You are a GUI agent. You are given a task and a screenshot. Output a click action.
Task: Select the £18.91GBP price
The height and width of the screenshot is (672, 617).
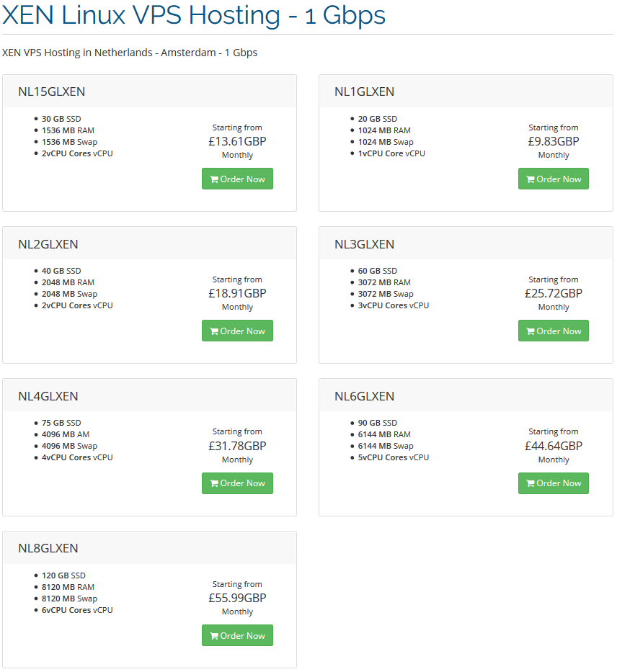pyautogui.click(x=237, y=294)
